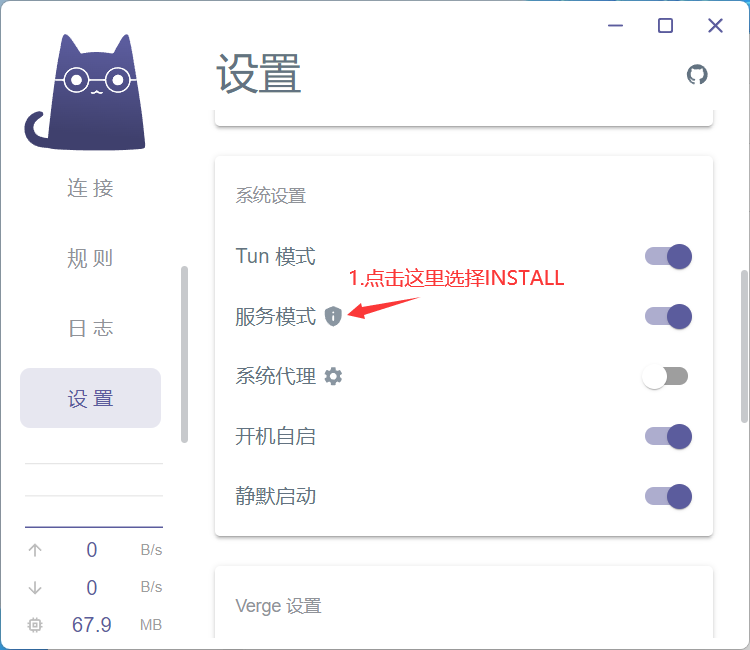Click the download arrow traffic icon

pos(35,587)
